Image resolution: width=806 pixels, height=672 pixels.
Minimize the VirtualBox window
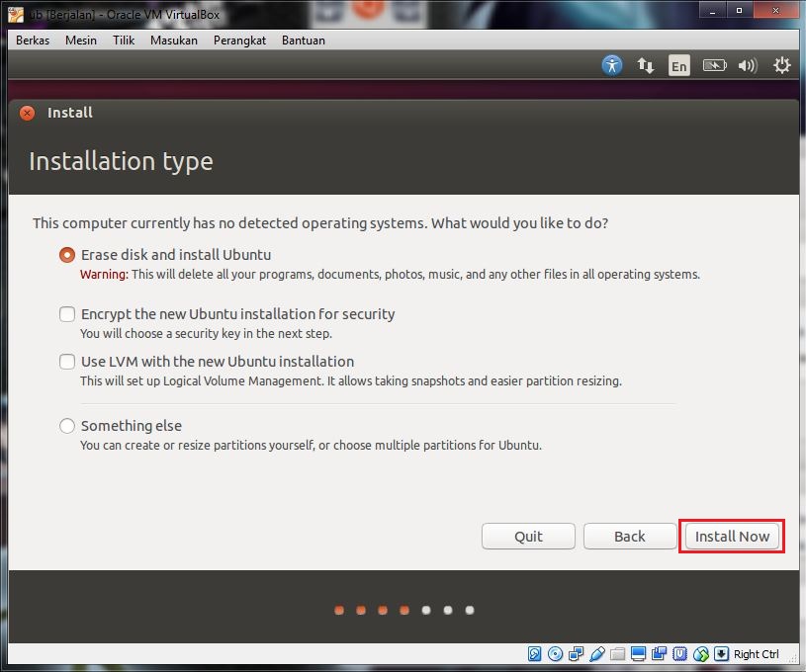pyautogui.click(x=712, y=10)
